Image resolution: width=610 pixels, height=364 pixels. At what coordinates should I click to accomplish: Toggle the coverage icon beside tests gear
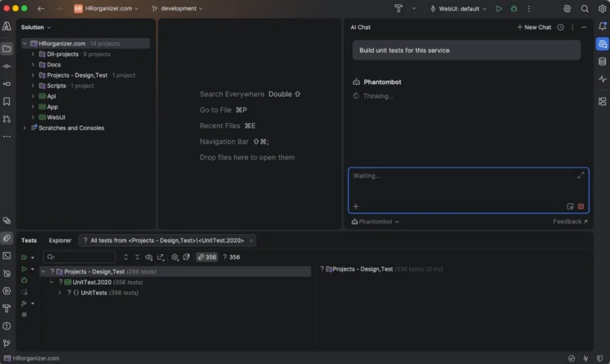tap(186, 257)
